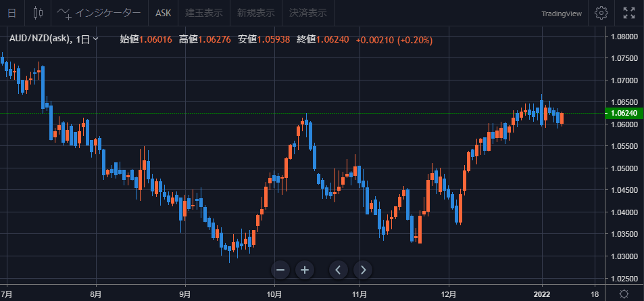The height and width of the screenshot is (301, 644).
Task: Toggle the ASK price button
Action: [x=163, y=13]
